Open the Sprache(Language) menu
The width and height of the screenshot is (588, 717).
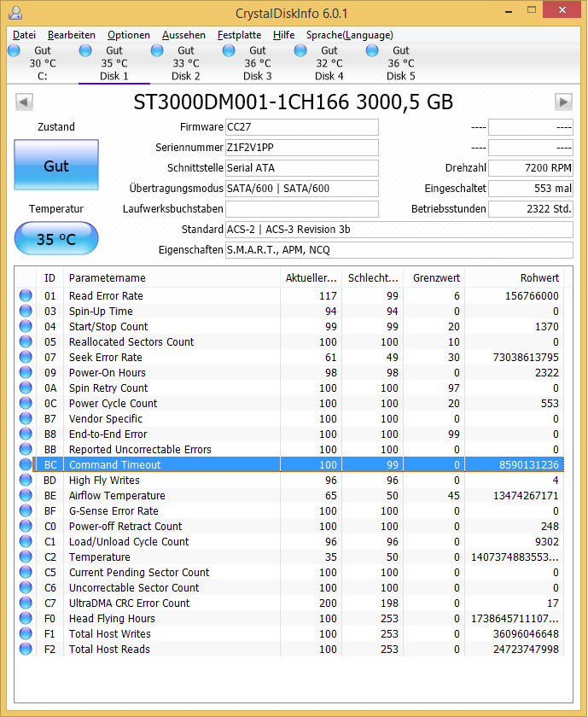pyautogui.click(x=349, y=35)
